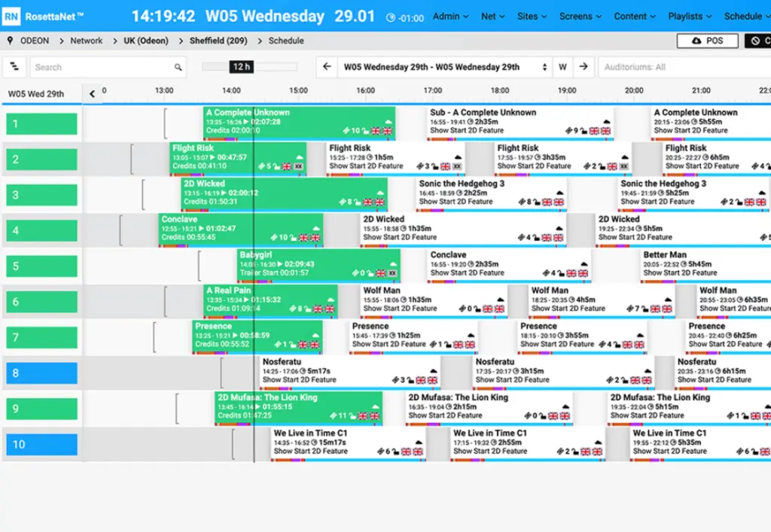Screen dimensions: 771x532
Task: Click the 19:00 timeline marker
Action: [x=567, y=90]
